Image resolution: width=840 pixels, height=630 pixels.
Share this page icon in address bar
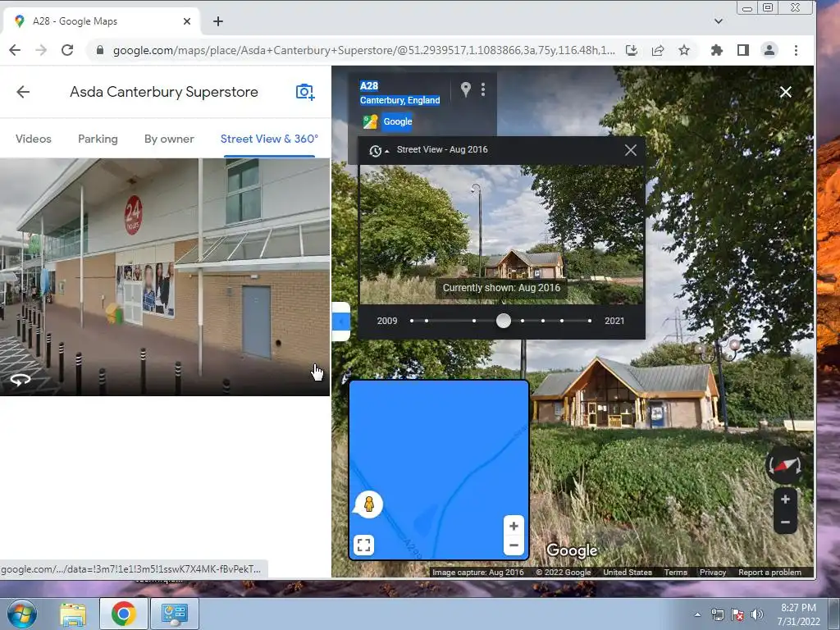(658, 50)
